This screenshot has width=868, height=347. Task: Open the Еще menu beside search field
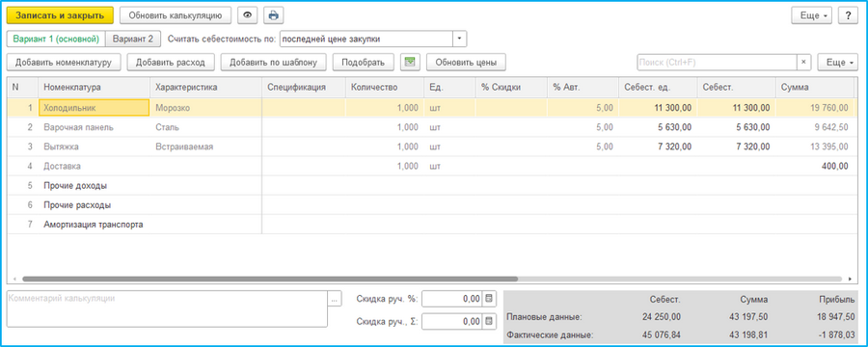click(x=837, y=63)
